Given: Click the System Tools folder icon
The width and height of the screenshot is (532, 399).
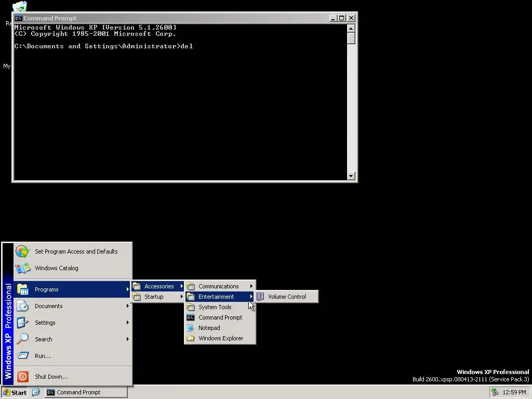Looking at the screenshot, I should tap(191, 307).
